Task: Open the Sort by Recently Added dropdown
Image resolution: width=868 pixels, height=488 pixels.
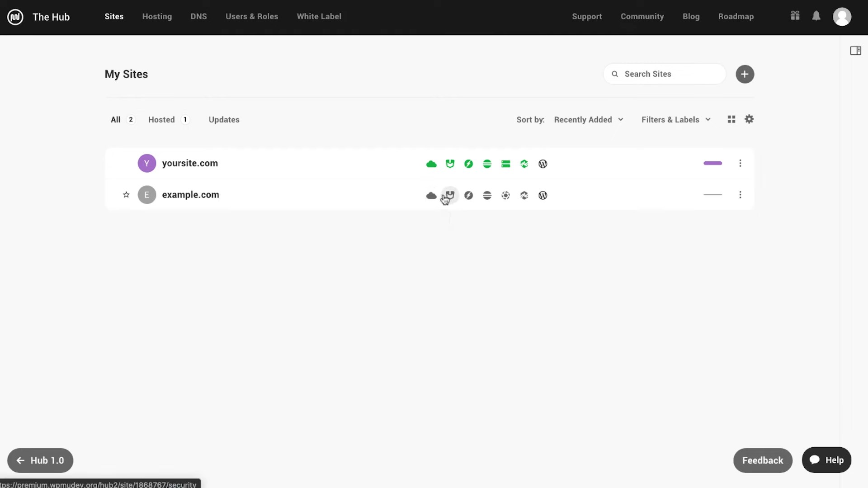Action: point(589,120)
